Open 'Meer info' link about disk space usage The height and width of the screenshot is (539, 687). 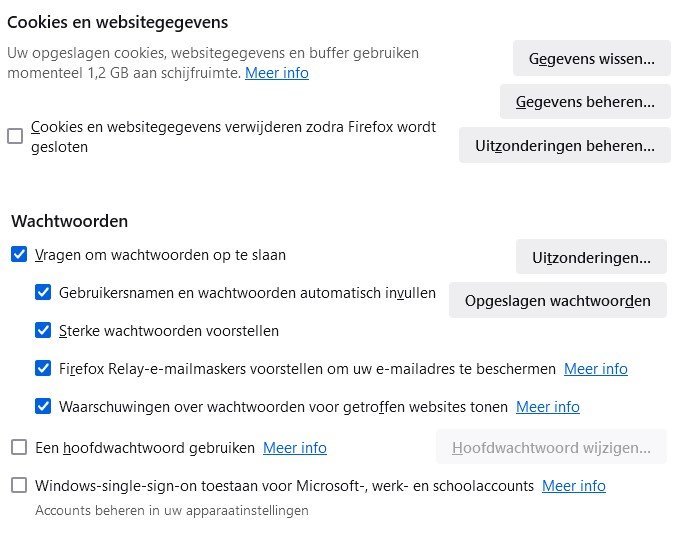[277, 73]
